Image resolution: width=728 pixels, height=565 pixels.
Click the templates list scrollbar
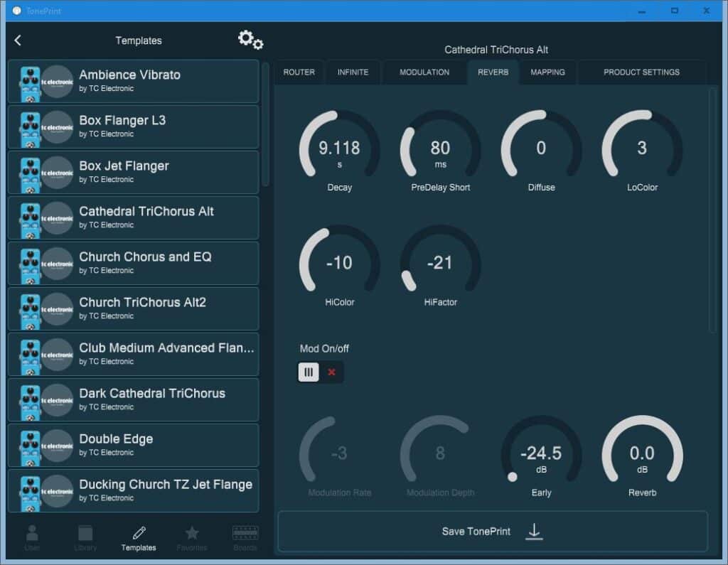click(266, 124)
